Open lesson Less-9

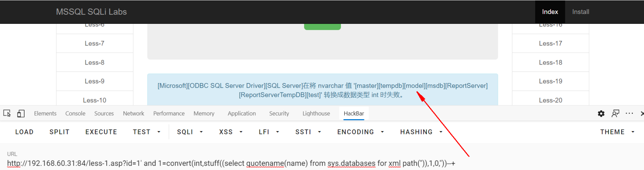coord(95,81)
